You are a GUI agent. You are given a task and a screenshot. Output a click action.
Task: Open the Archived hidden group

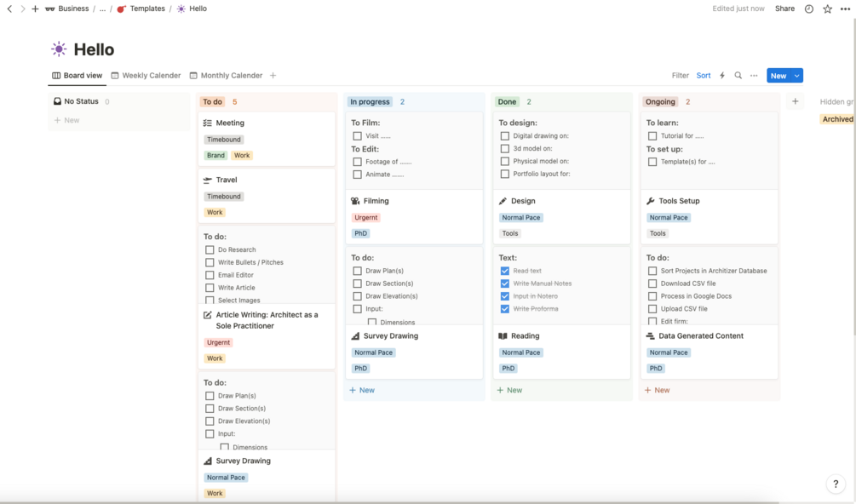pyautogui.click(x=837, y=119)
